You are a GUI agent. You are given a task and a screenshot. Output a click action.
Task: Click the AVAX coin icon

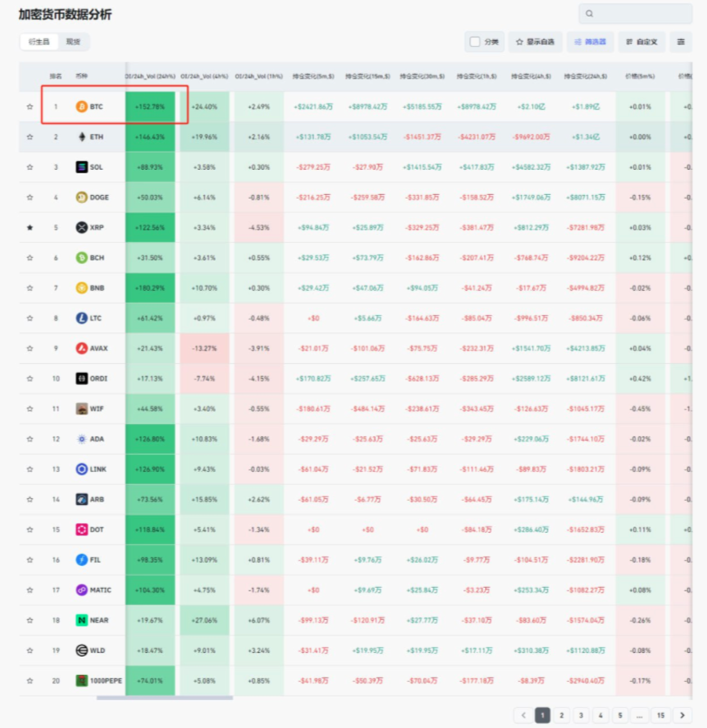coord(82,348)
